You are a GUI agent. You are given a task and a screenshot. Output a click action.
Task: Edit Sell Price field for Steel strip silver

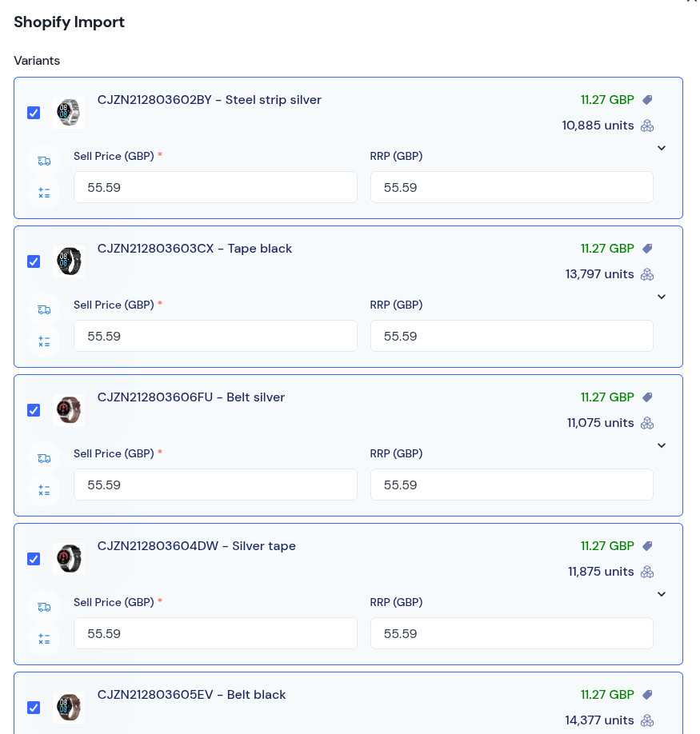(215, 187)
